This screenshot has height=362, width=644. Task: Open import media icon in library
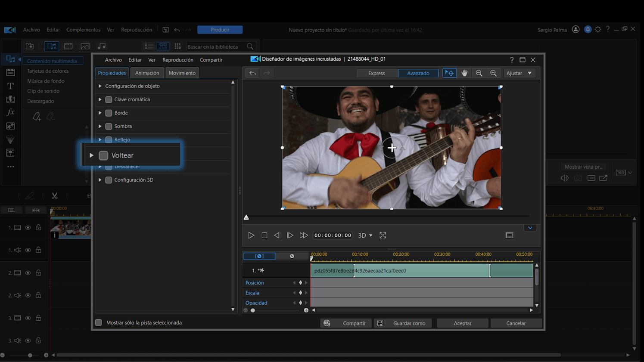click(30, 46)
